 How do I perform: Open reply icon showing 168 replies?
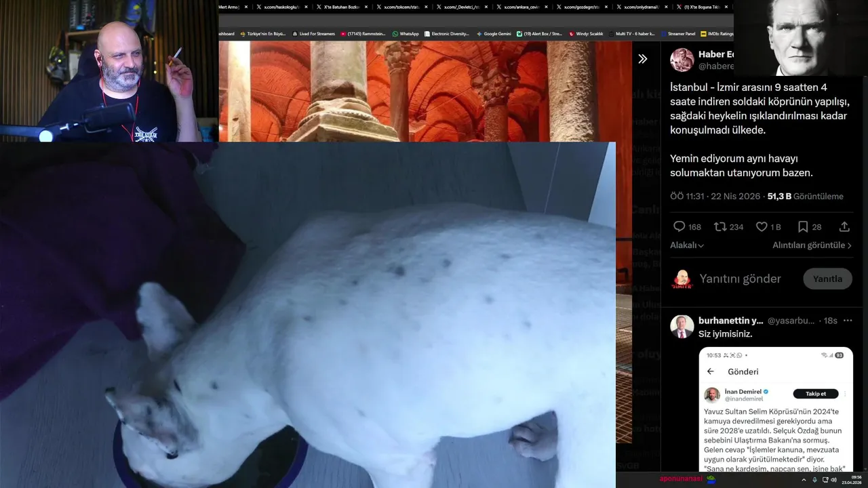pos(679,226)
